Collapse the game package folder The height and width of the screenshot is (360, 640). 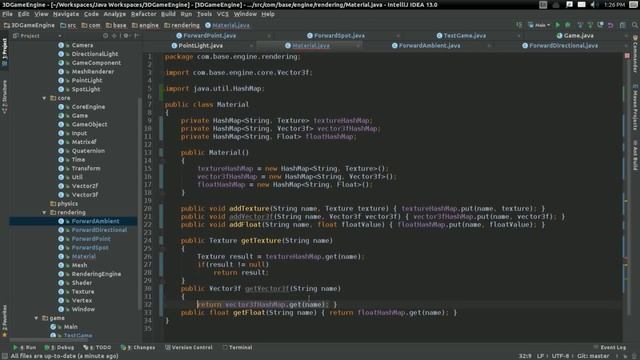coord(36,318)
